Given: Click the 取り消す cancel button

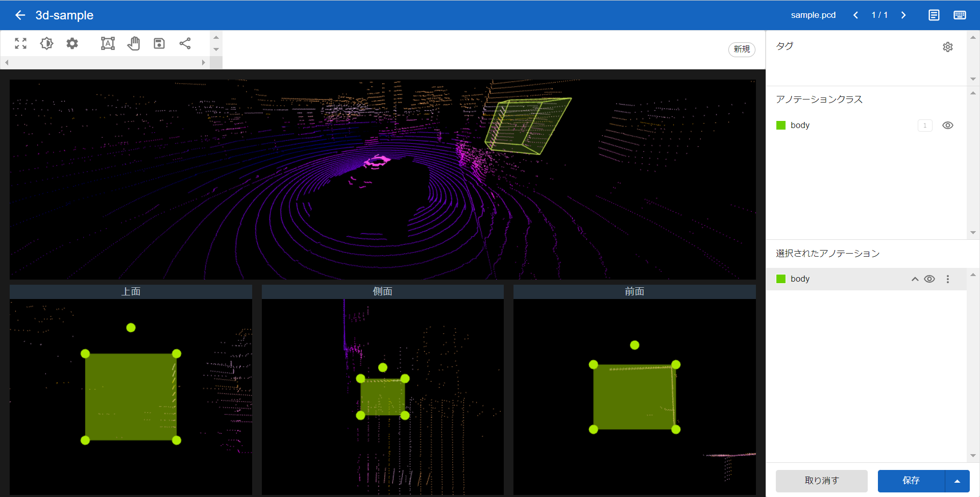Looking at the screenshot, I should (x=822, y=481).
